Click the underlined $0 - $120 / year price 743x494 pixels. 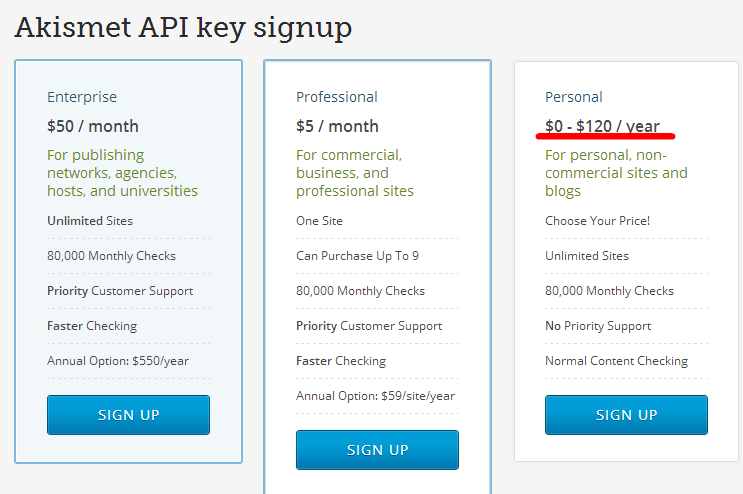(x=602, y=126)
